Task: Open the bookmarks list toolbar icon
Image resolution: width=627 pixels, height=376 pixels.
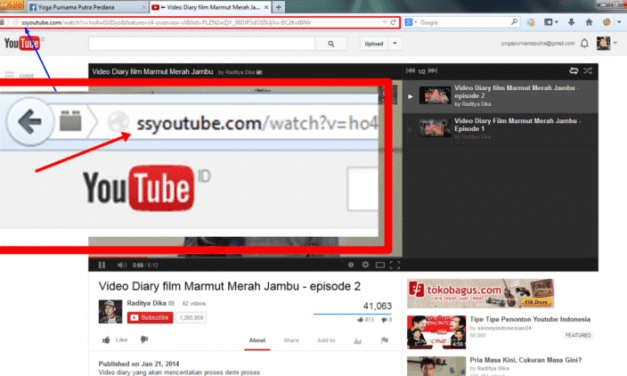Action: (x=548, y=22)
